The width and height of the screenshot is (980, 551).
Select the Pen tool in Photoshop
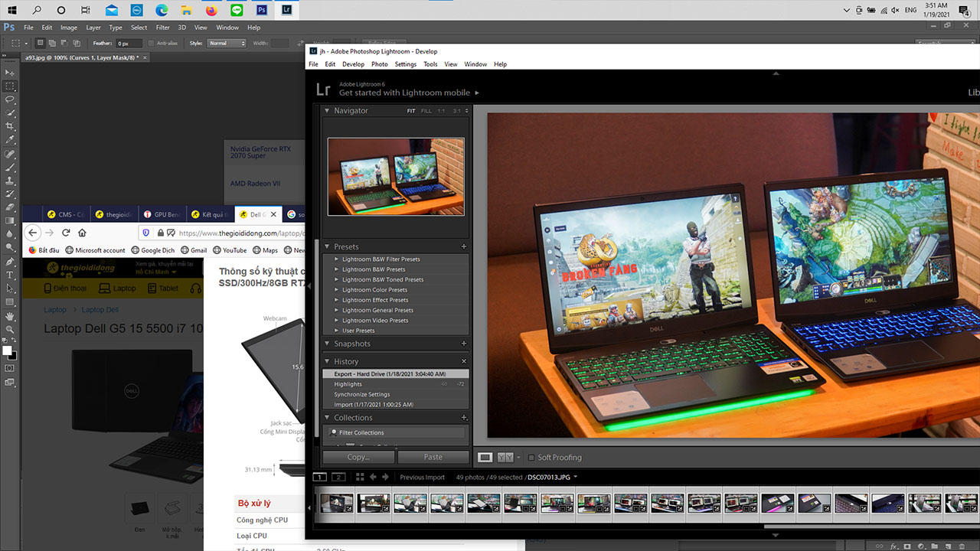point(10,261)
